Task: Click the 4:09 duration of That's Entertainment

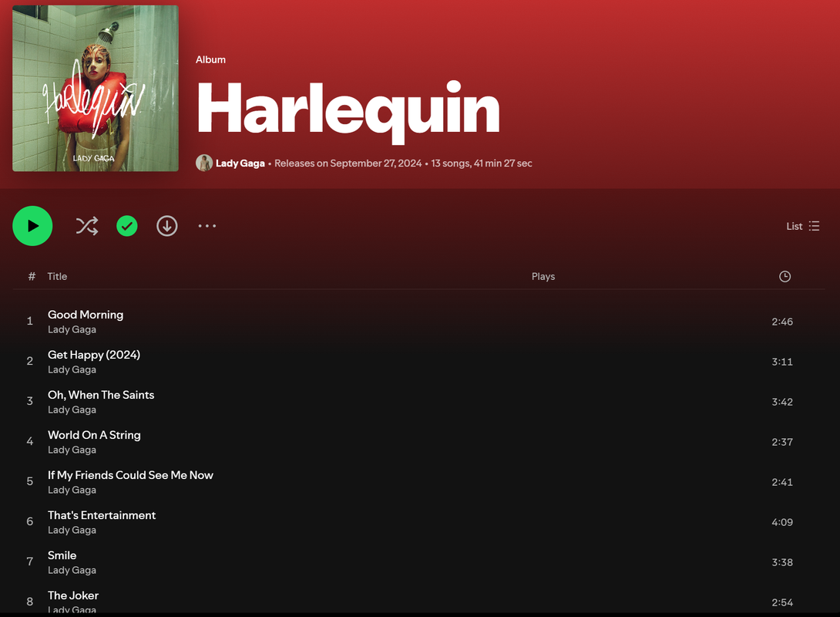Action: tap(782, 522)
